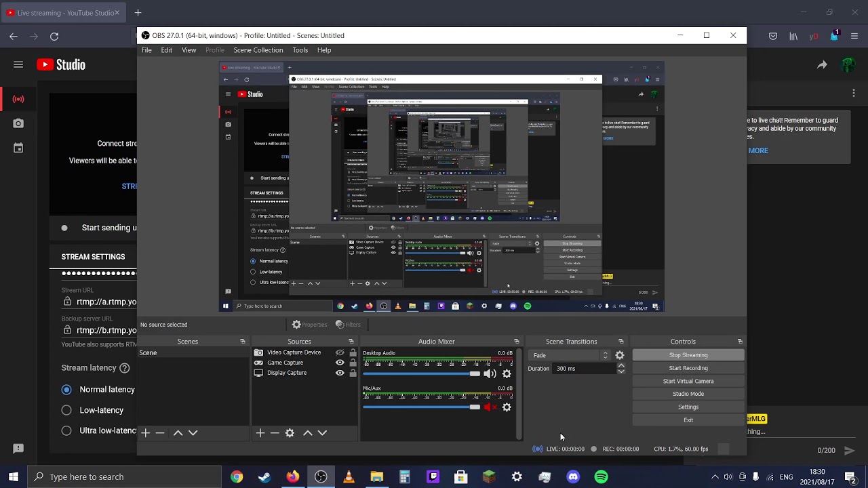Adjust the Mic/Aux volume slider
868x488 pixels.
point(421,407)
